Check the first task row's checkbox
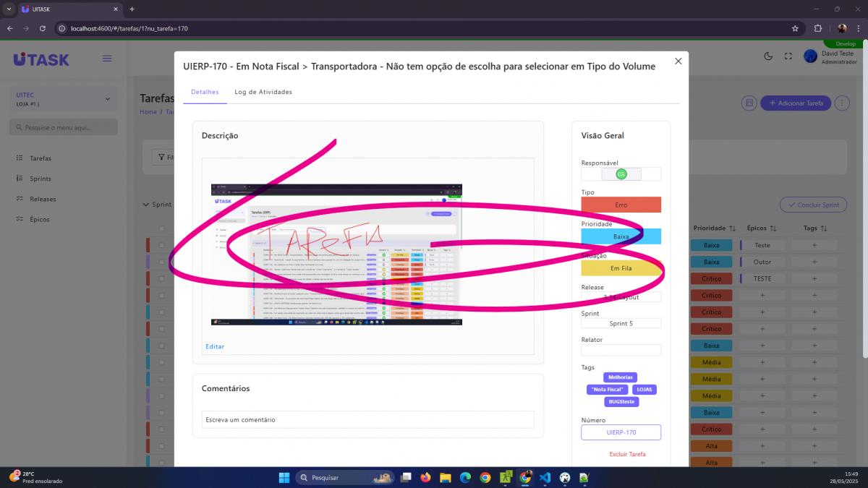 (162, 246)
